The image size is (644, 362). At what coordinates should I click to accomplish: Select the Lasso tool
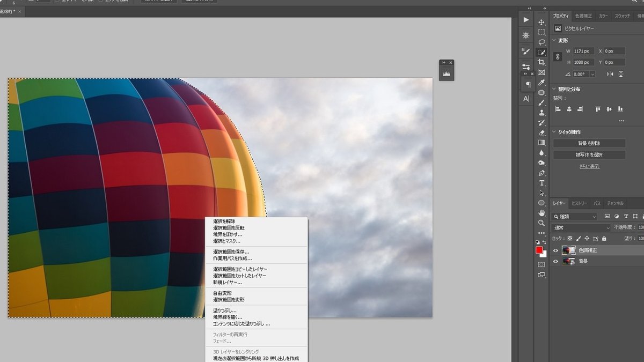pos(541,42)
